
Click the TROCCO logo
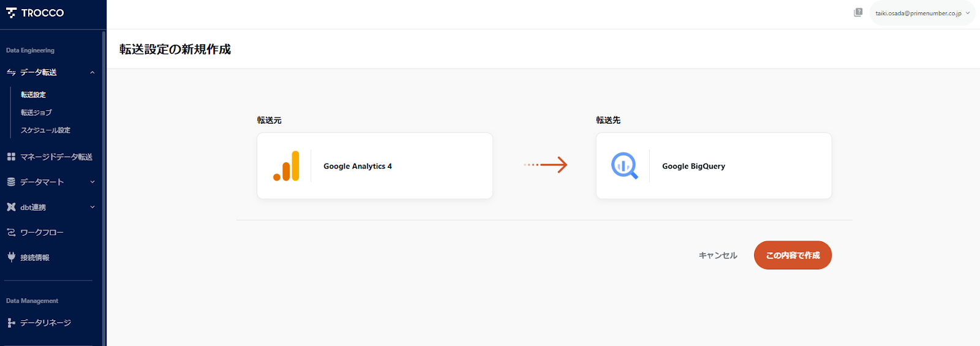click(35, 13)
